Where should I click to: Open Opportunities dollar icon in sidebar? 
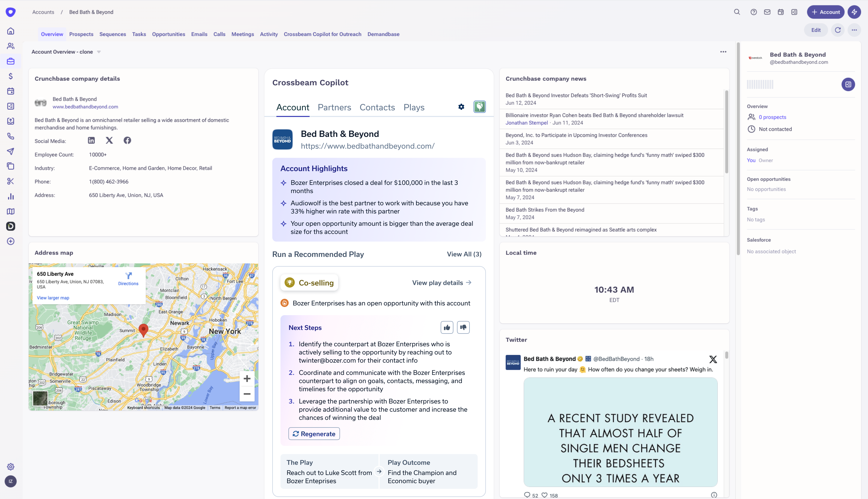pyautogui.click(x=11, y=76)
